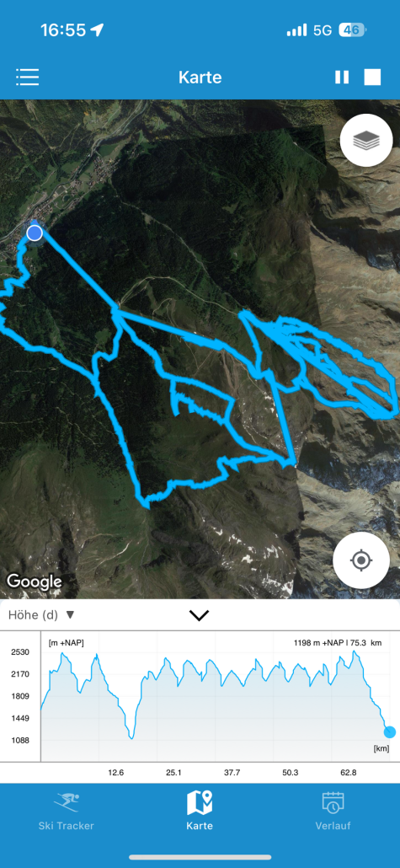Select end point on elevation graph
Viewport: 400px width, 868px height.
tap(390, 731)
